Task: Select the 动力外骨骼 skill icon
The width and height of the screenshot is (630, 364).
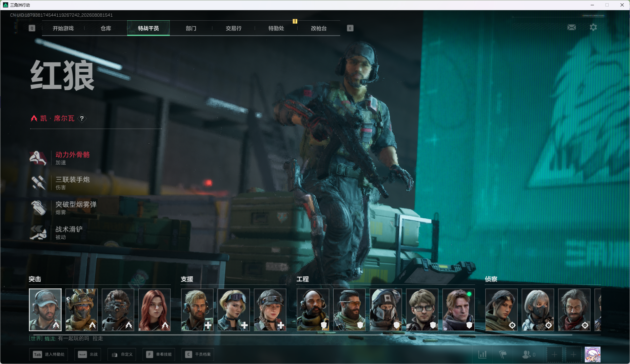Action: [38, 158]
